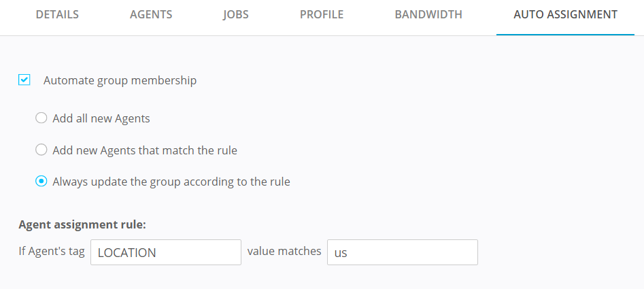Click the 'Agent assignment rule:' heading
The width and height of the screenshot is (644, 289).
click(82, 224)
